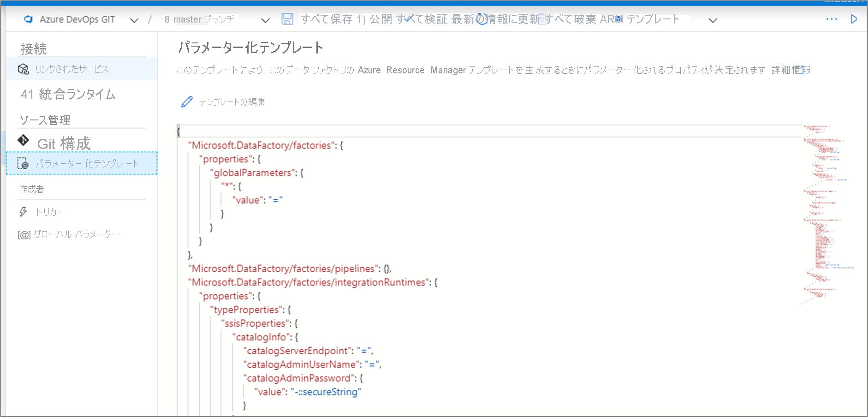The width and height of the screenshot is (868, 417).
Task: Click the "catalogServerEndpoint" line
Action: click(308, 351)
